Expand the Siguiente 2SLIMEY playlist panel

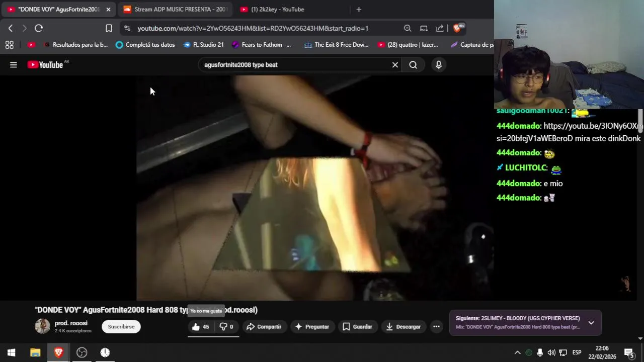pyautogui.click(x=591, y=323)
